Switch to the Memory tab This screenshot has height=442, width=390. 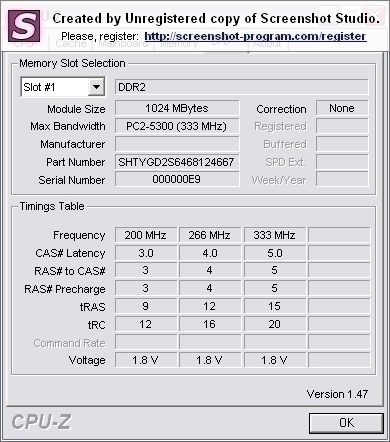click(179, 43)
